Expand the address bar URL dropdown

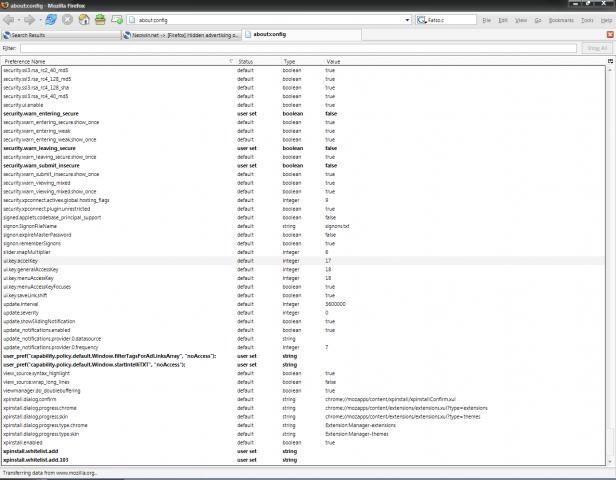pos(407,20)
